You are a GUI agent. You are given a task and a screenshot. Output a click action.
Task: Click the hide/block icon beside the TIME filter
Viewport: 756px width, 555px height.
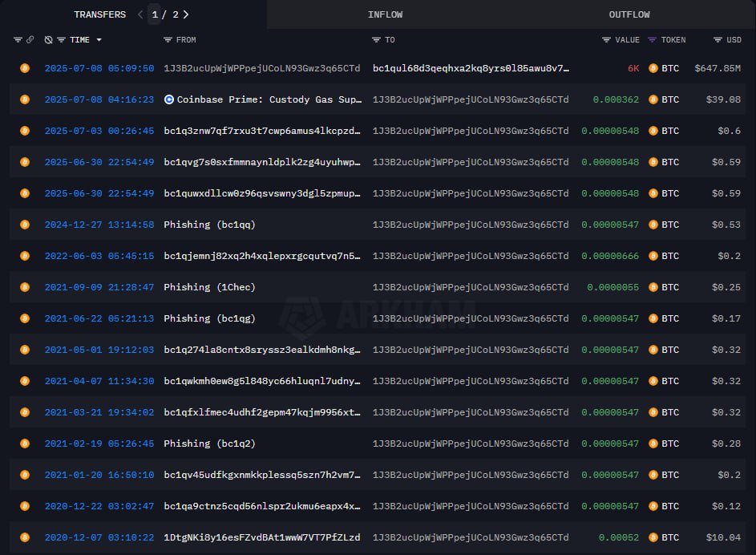48,40
